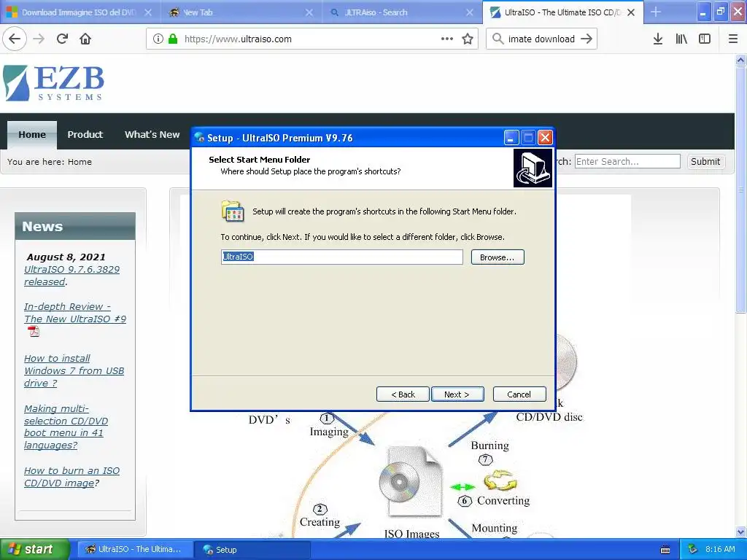Toggle the sidebar icon in the toolbar
Viewport: 747px width, 560px height.
click(x=705, y=39)
